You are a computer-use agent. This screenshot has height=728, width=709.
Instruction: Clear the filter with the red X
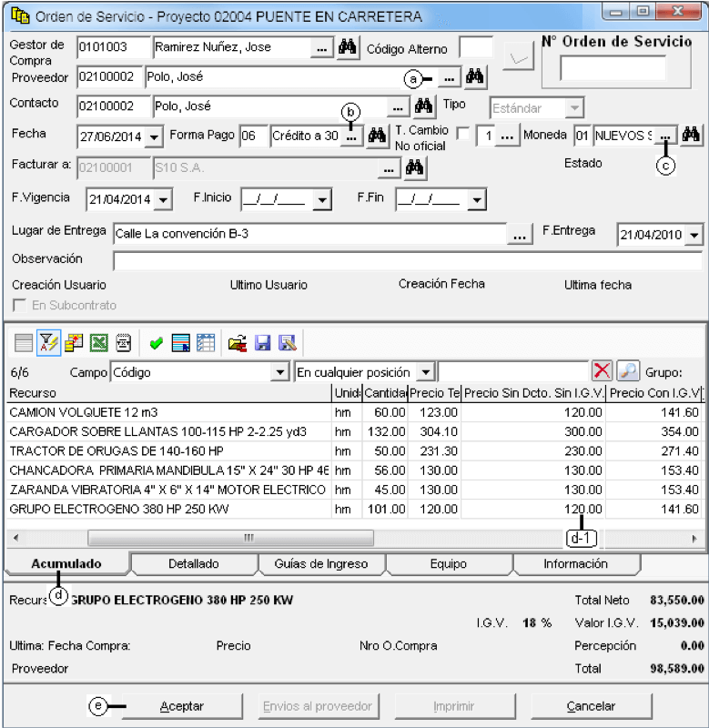(602, 371)
